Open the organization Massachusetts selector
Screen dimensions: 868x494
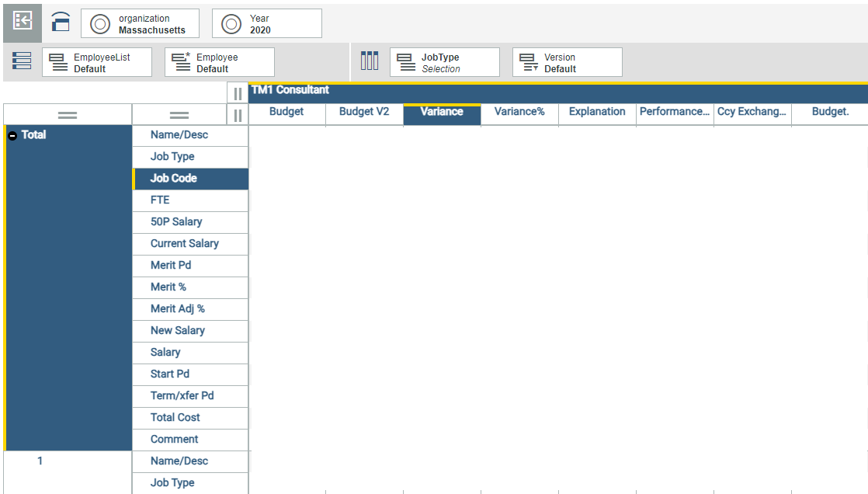point(140,24)
